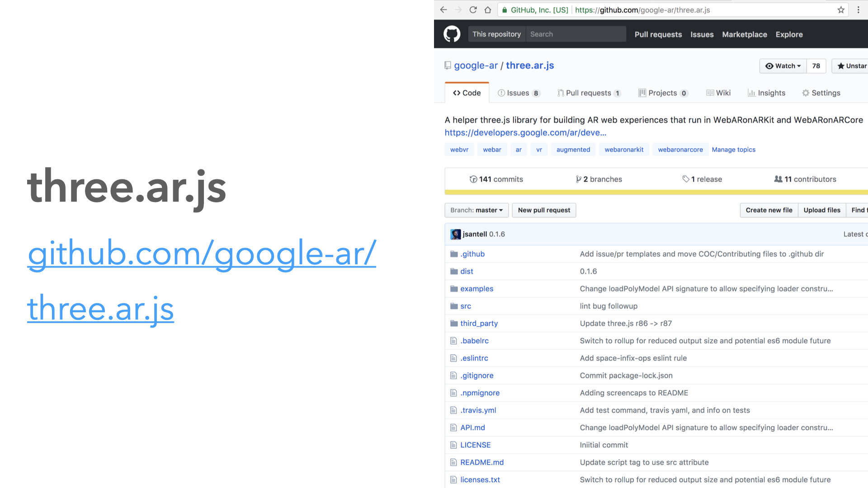868x488 pixels.
Task: Open the Watch dropdown
Action: (x=783, y=66)
